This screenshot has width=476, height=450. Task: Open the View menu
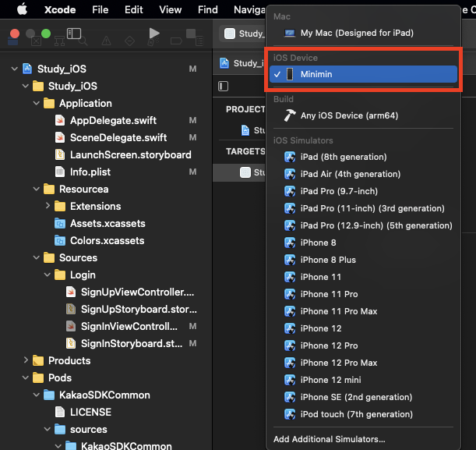point(171,9)
